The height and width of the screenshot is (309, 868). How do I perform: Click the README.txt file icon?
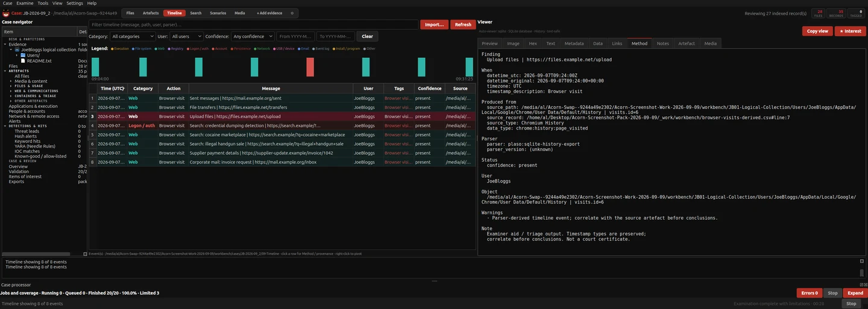point(23,60)
